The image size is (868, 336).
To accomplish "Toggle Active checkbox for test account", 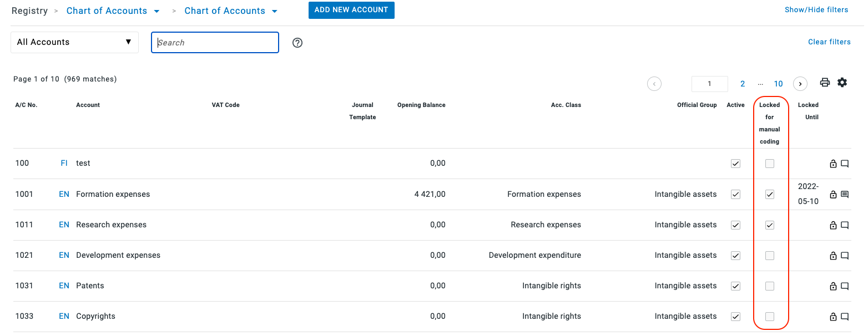I will point(735,164).
